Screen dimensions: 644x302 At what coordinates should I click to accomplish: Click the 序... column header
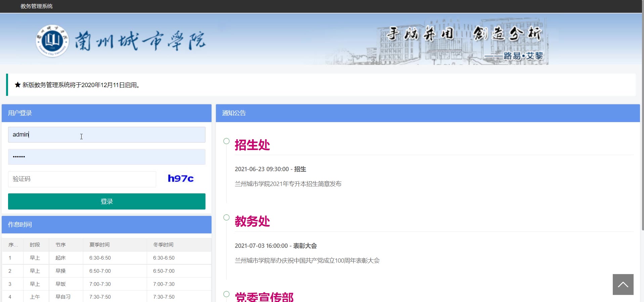[x=13, y=245]
